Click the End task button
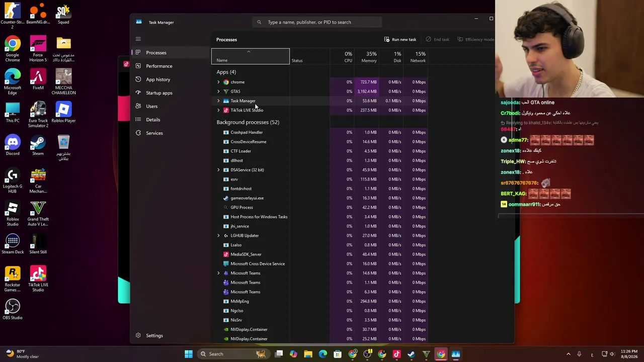 [437, 39]
